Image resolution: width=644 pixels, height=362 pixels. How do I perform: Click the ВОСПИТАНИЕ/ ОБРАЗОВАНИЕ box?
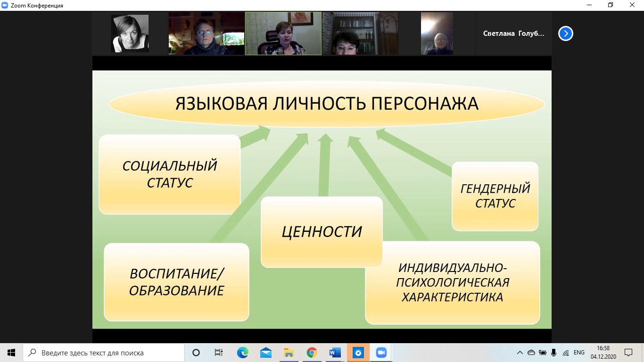point(176,282)
